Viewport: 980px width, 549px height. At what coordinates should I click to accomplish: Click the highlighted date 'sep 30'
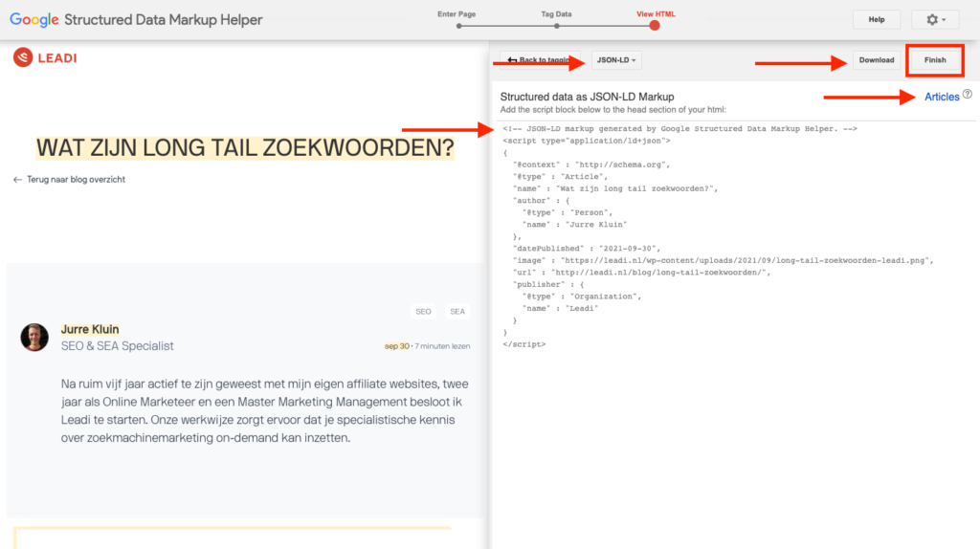coord(397,346)
